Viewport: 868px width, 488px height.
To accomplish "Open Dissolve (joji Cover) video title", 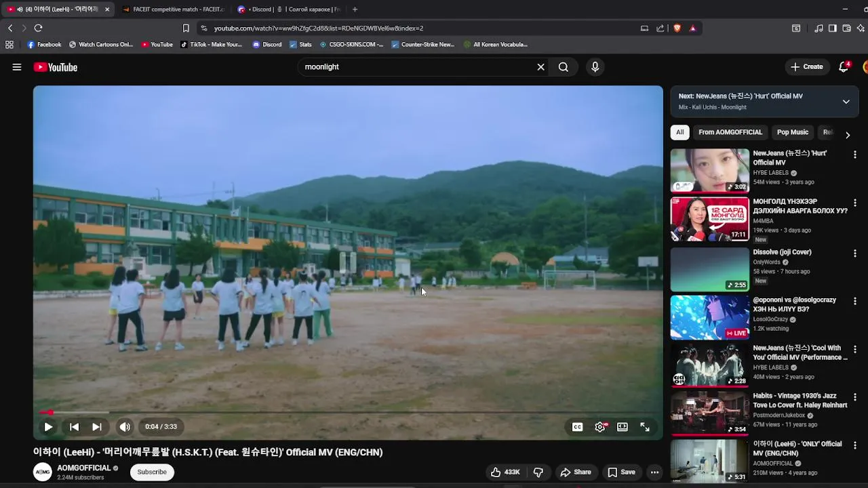I will [782, 252].
